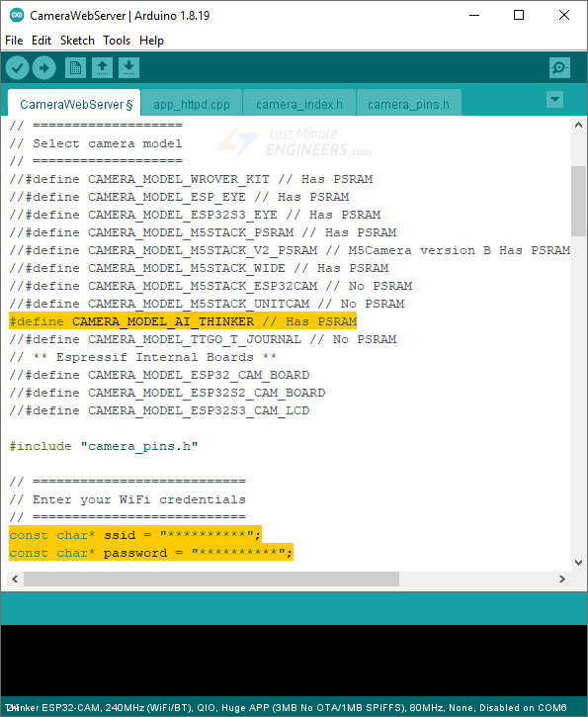The width and height of the screenshot is (588, 717).
Task: Click the CAMERA_MODEL_ESP32S3_CAM_LCD line
Action: tap(159, 410)
